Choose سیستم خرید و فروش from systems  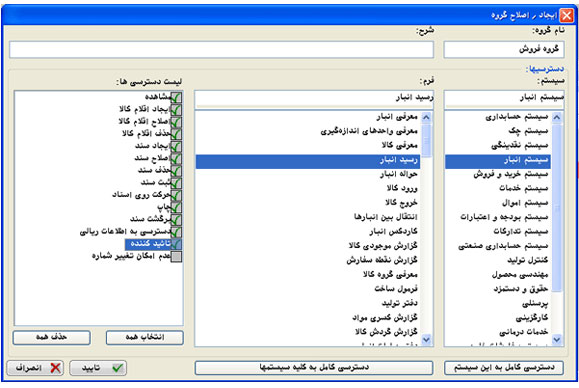[x=498, y=174]
